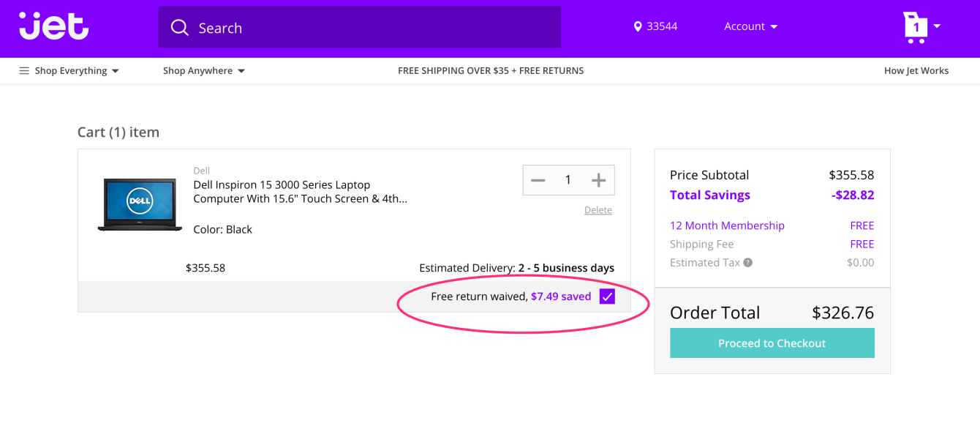Open the Shop Anywhere menu
Viewport: 980px width, 448px height.
click(x=204, y=71)
